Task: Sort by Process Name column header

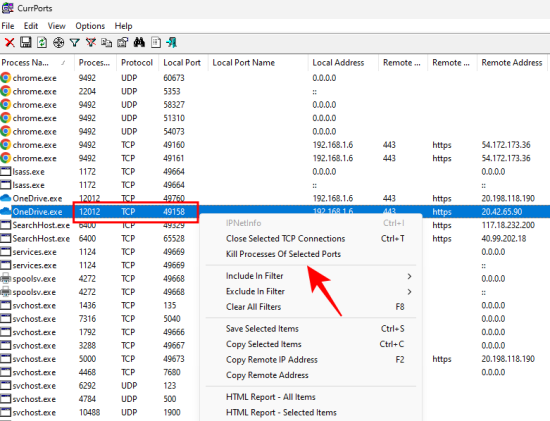Action: coord(37,63)
